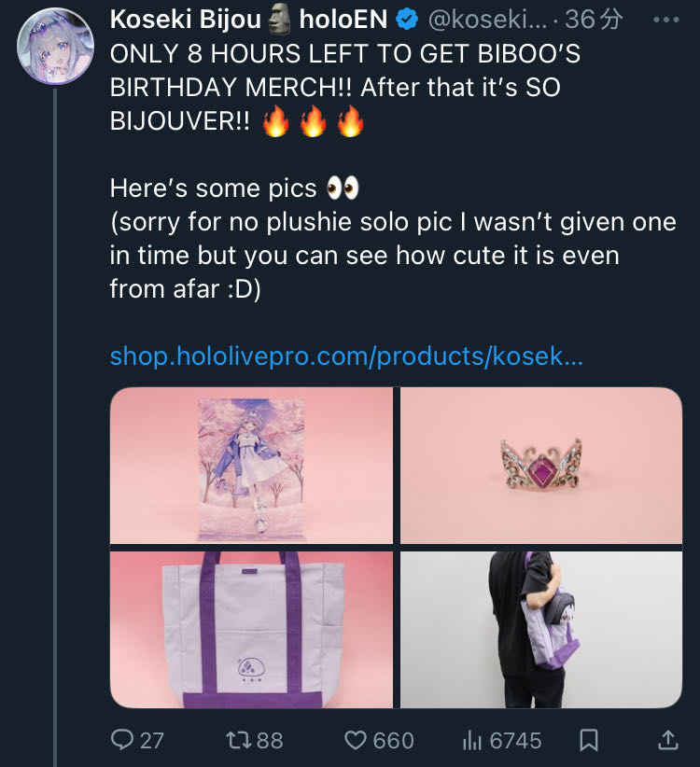View the acrylic art panel photo
700x767 pixels.
pyautogui.click(x=251, y=466)
